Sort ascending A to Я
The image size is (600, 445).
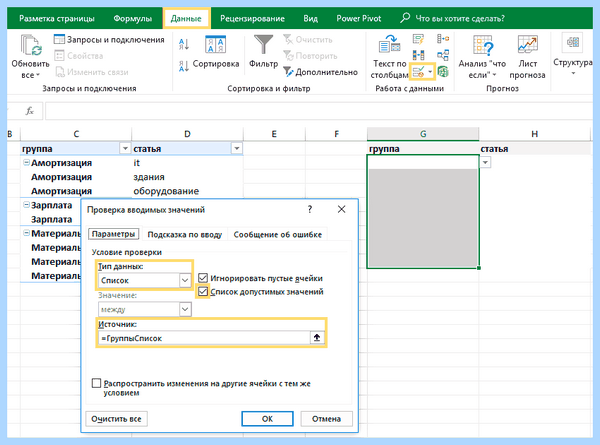click(184, 44)
